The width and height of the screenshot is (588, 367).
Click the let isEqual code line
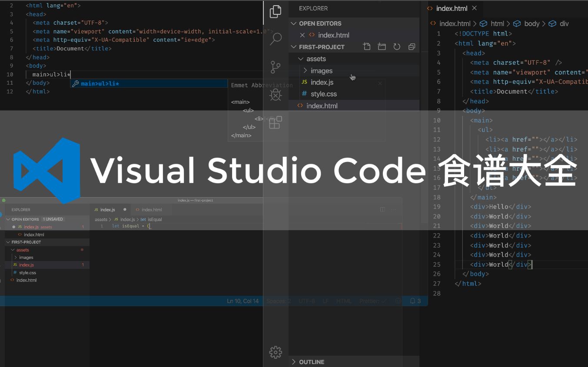[x=130, y=226]
